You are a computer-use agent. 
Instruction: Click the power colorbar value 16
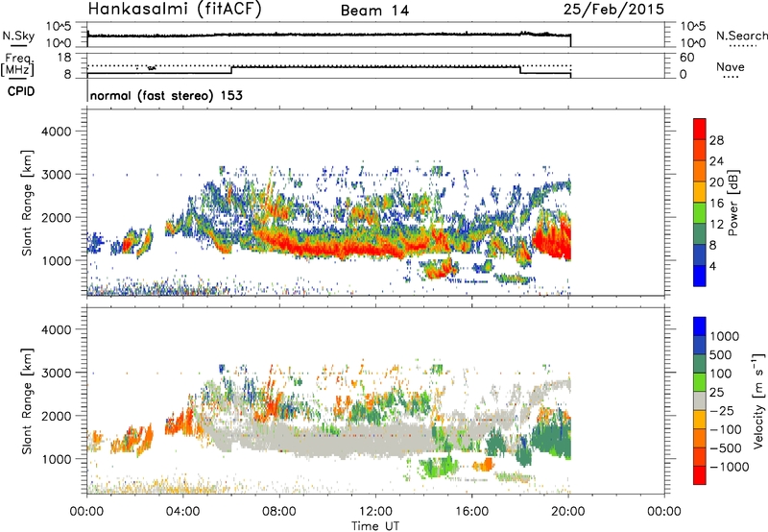pos(716,204)
